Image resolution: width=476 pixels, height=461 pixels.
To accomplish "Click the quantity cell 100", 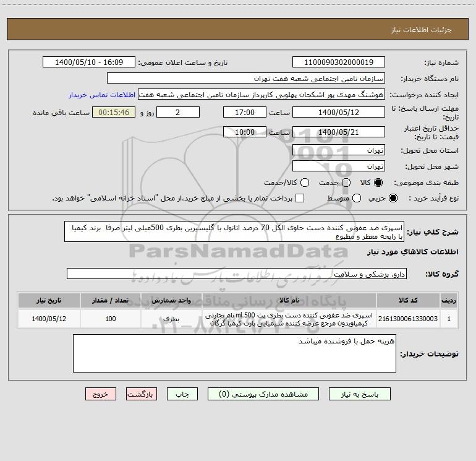I will point(111,319).
